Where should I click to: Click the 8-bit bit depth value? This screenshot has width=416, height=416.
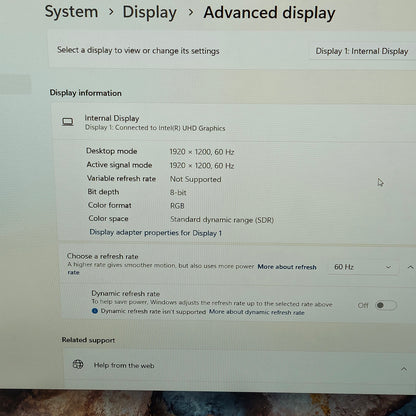[x=178, y=193]
